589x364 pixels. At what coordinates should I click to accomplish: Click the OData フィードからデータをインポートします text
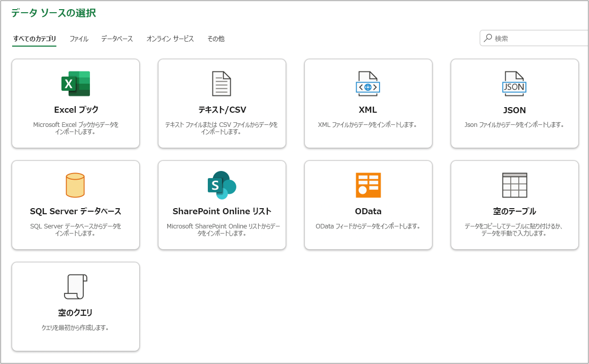368,226
